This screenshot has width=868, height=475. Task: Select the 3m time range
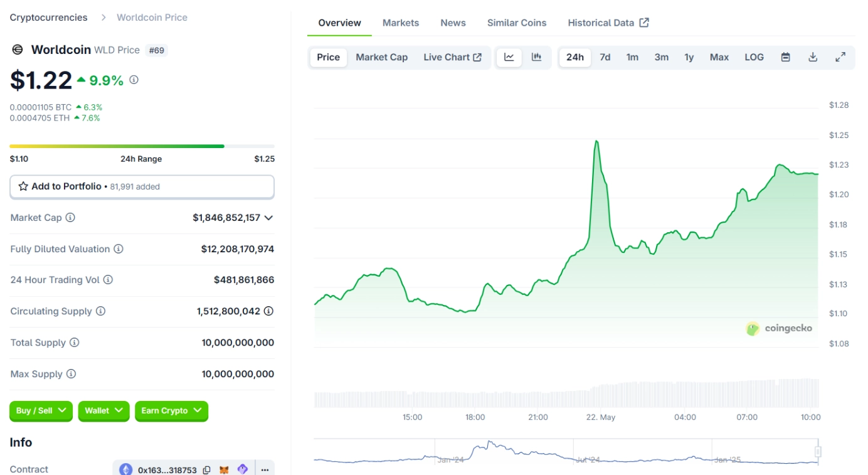(x=662, y=57)
